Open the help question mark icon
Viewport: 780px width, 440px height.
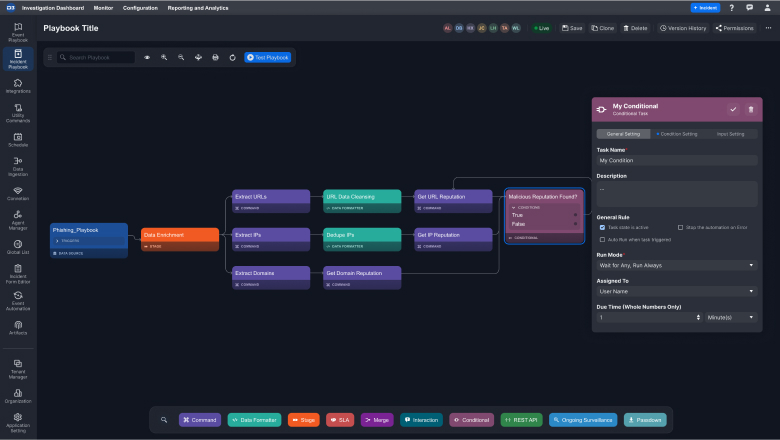732,7
